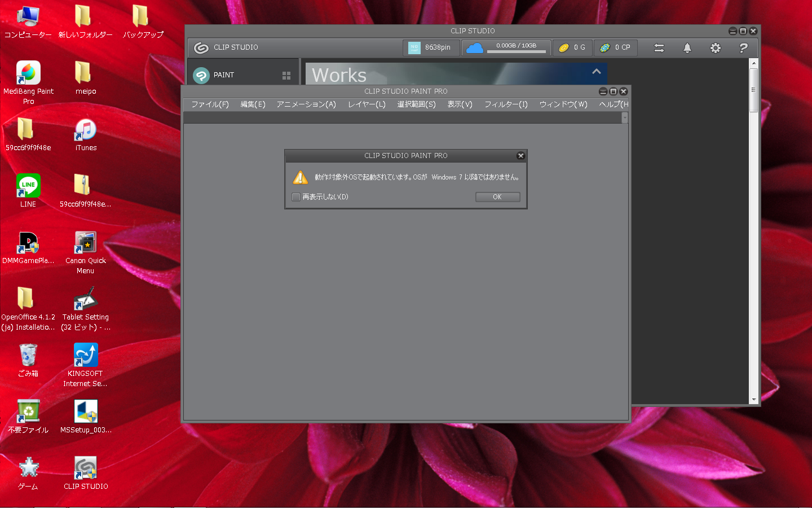Open the GOLD balance showing 0 G

coord(572,48)
